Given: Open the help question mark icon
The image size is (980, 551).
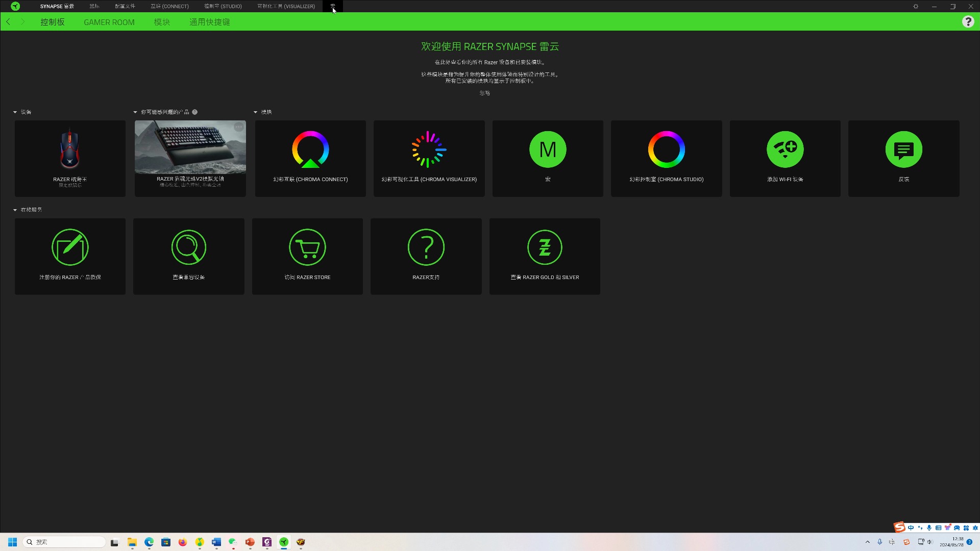Looking at the screenshot, I should click(968, 21).
